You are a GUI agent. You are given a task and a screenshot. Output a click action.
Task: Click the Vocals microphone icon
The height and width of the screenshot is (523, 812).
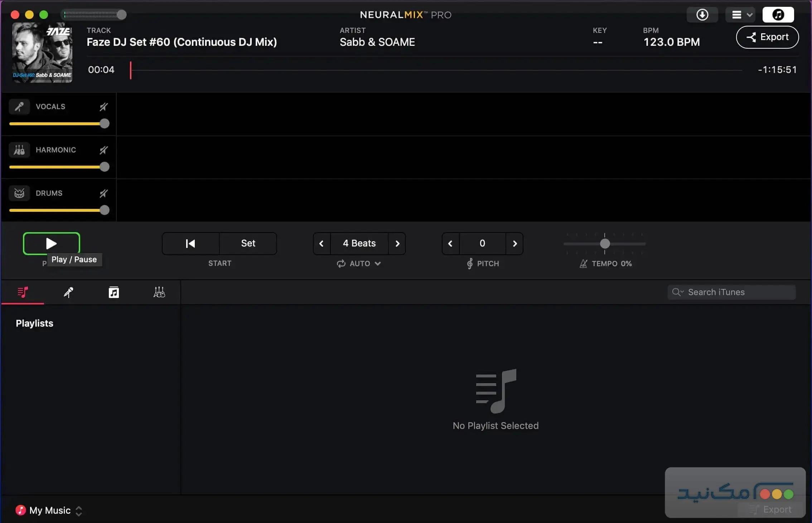[19, 107]
